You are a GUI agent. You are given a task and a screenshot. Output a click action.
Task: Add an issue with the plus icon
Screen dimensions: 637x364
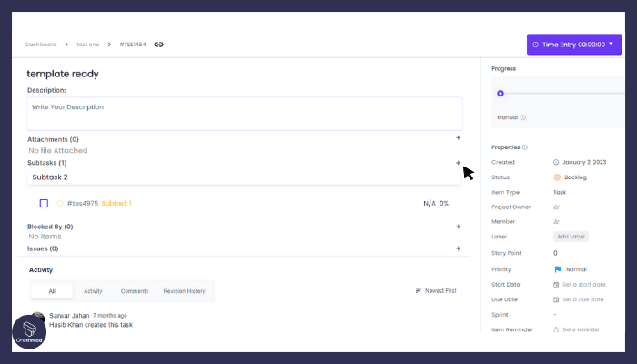click(x=459, y=248)
